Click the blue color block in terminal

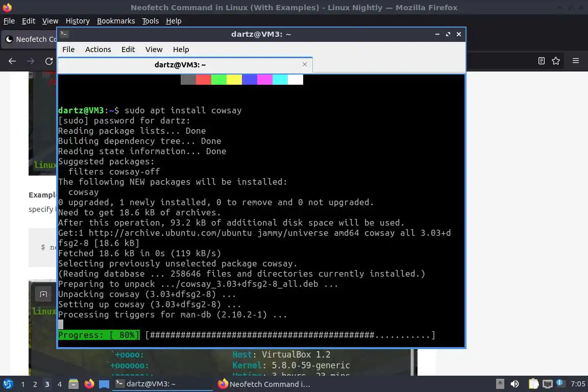point(250,80)
